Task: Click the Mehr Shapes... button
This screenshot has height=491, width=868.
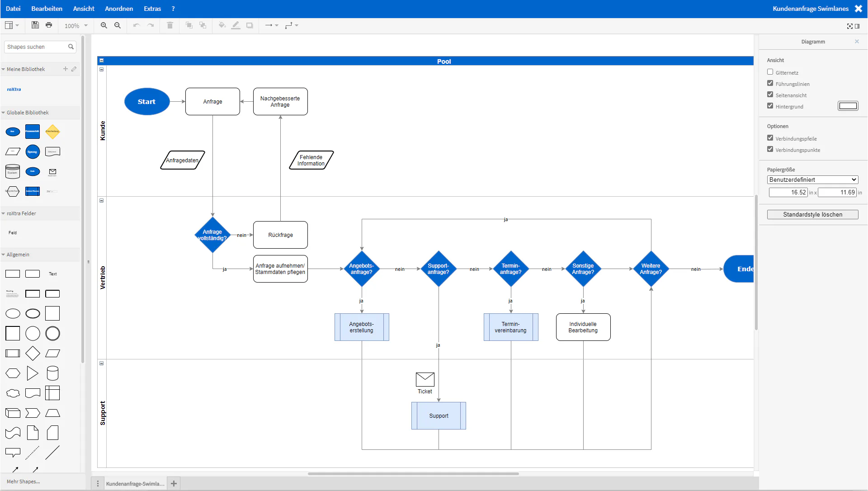Action: coord(24,482)
